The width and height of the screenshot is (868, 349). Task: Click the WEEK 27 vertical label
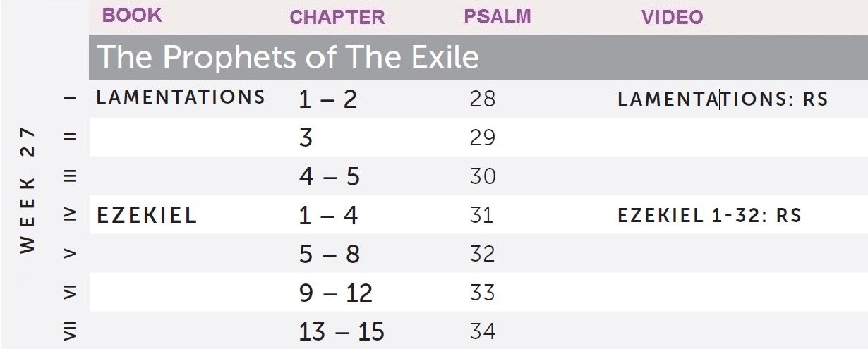click(28, 190)
